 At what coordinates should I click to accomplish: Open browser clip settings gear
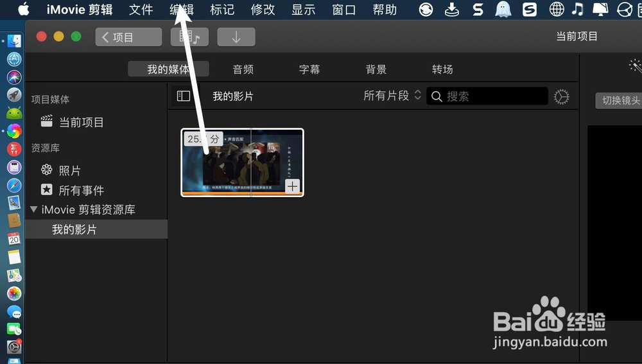click(x=561, y=97)
